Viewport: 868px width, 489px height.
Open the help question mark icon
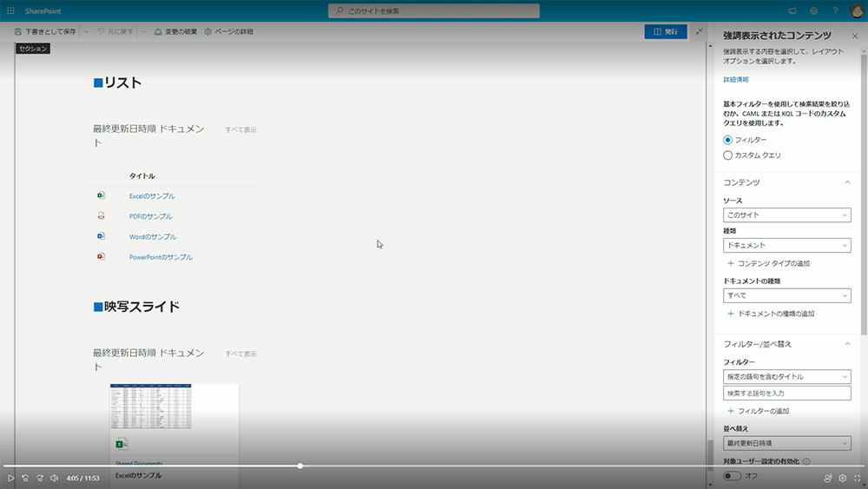point(835,10)
